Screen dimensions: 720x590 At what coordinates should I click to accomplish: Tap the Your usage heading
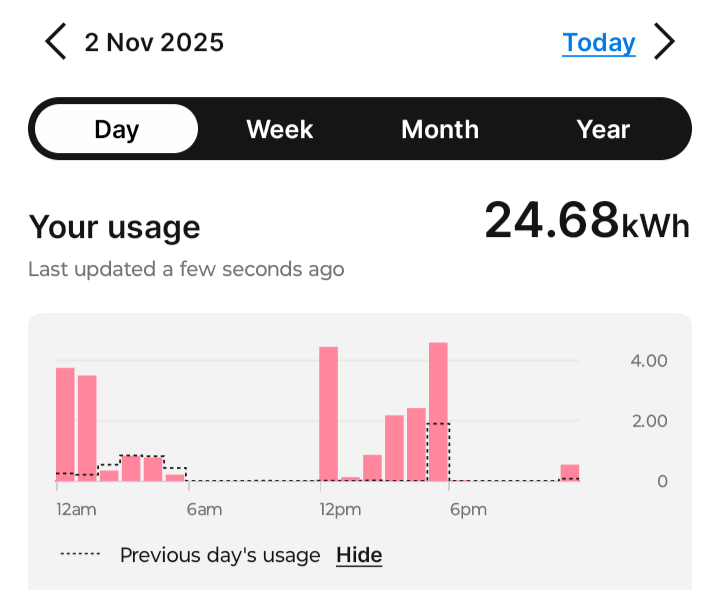(114, 227)
